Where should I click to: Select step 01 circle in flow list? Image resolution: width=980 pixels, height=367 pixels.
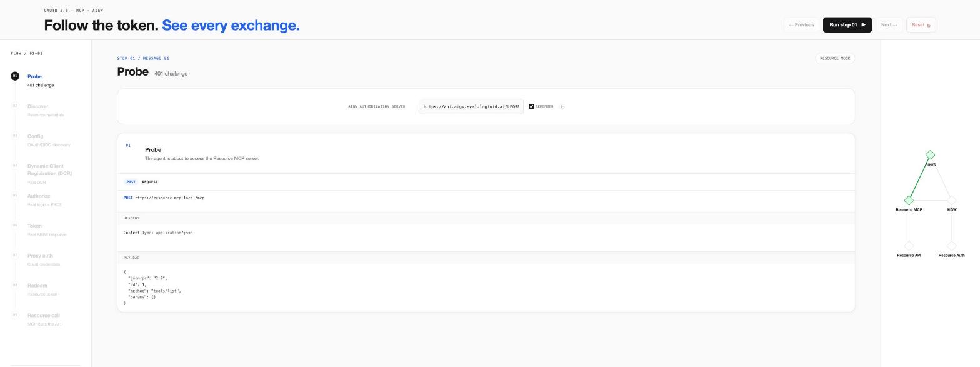click(15, 76)
